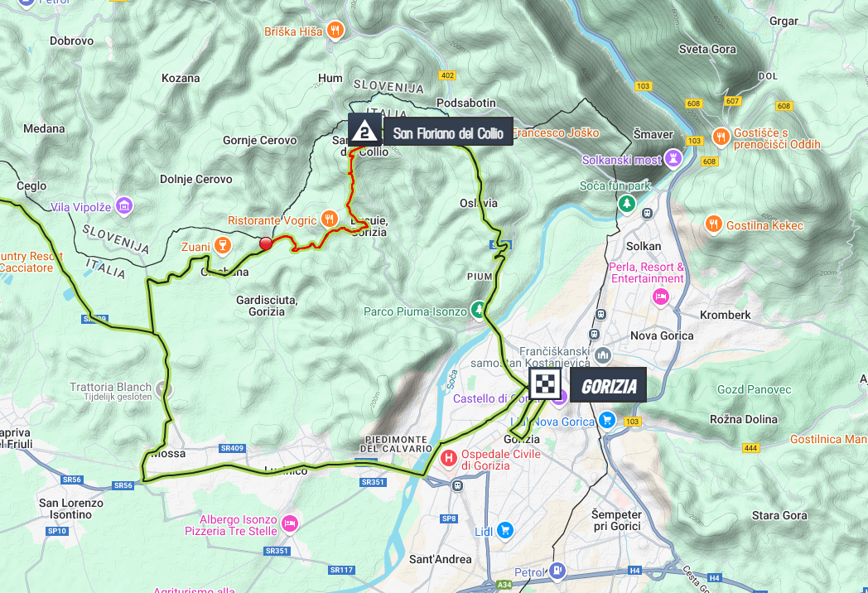Open the Soča fun park tree icon
Viewport: 868px width, 593px height.
pos(627,204)
